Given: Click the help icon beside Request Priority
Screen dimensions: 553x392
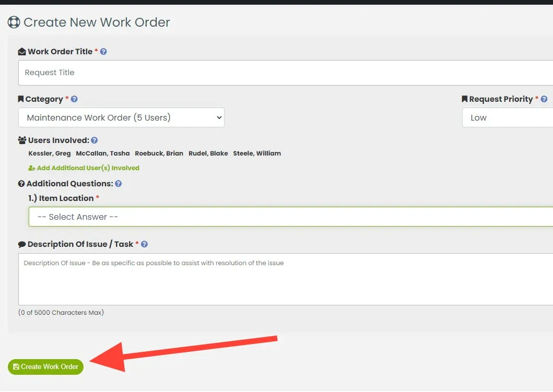Looking at the screenshot, I should click(x=544, y=99).
